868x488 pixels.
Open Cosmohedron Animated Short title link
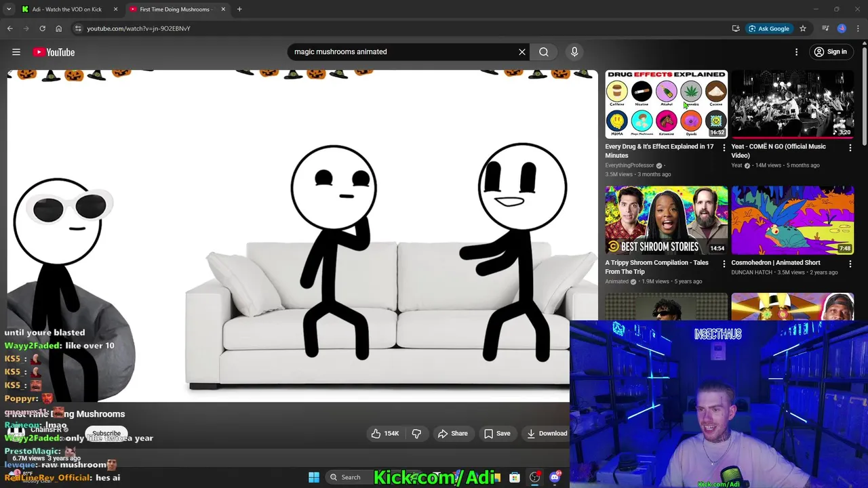click(775, 262)
